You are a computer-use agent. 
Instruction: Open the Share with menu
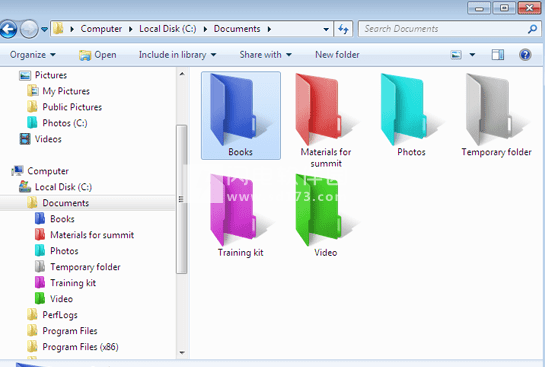[x=265, y=55]
